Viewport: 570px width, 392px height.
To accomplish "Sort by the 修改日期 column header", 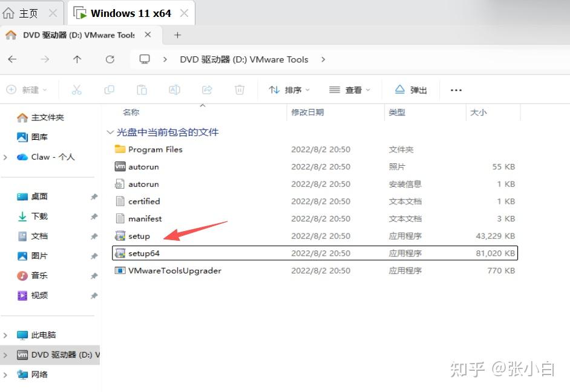I will (x=307, y=113).
